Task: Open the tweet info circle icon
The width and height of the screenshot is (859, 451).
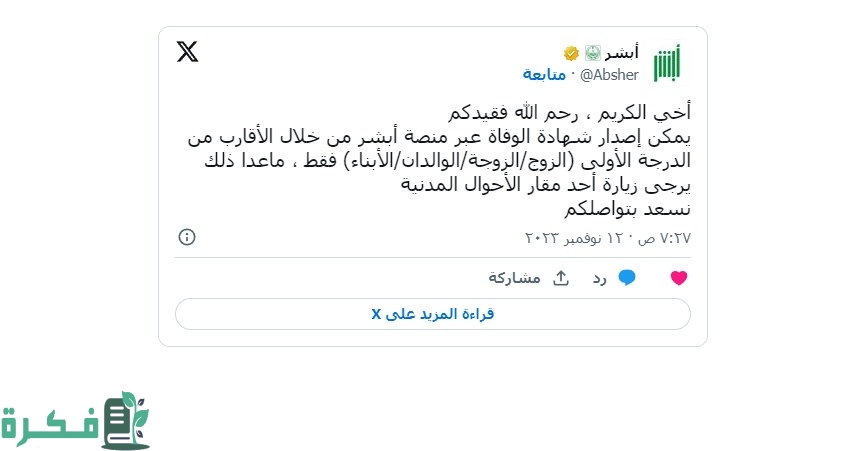Action: [187, 237]
